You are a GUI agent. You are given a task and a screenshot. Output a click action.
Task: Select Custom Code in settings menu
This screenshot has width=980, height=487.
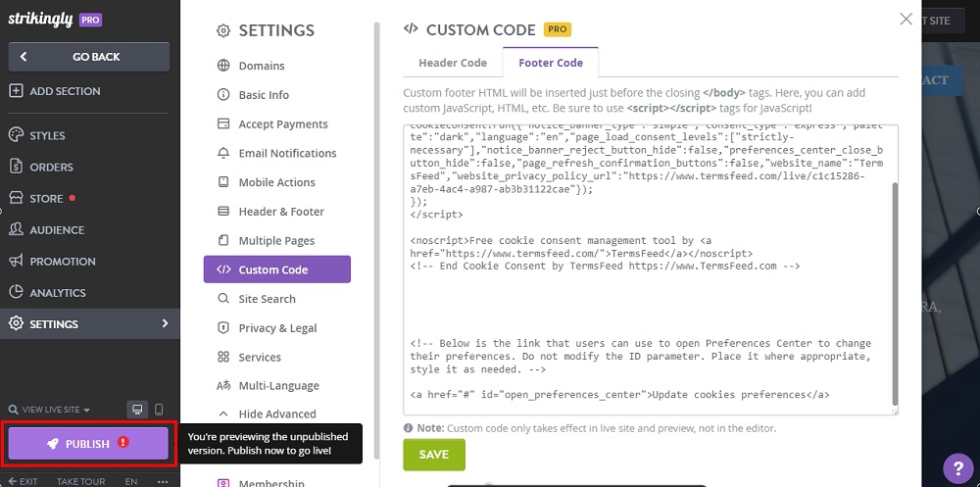277,269
